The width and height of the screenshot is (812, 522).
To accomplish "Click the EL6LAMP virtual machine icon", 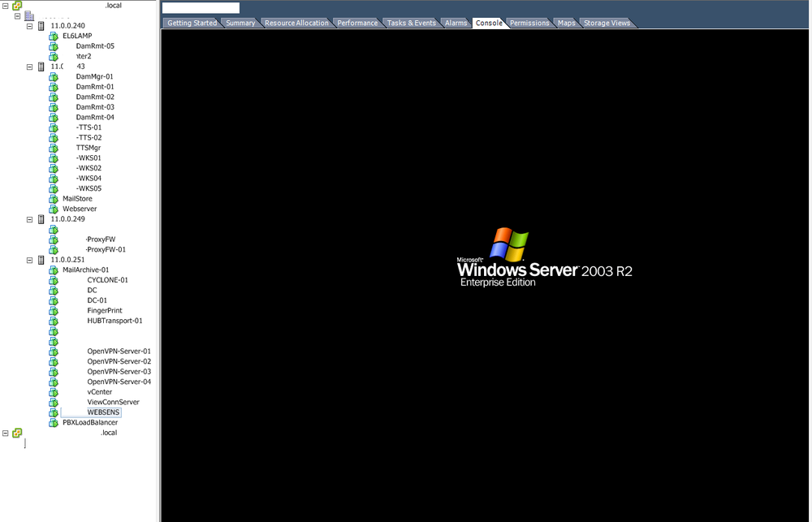I will pyautogui.click(x=54, y=36).
